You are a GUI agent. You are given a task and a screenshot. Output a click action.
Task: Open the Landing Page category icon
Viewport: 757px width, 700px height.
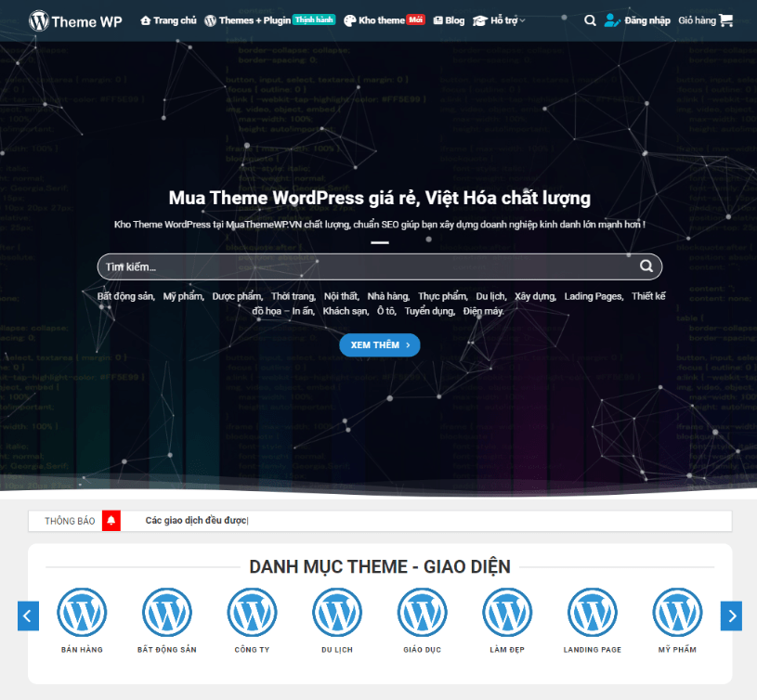(593, 613)
